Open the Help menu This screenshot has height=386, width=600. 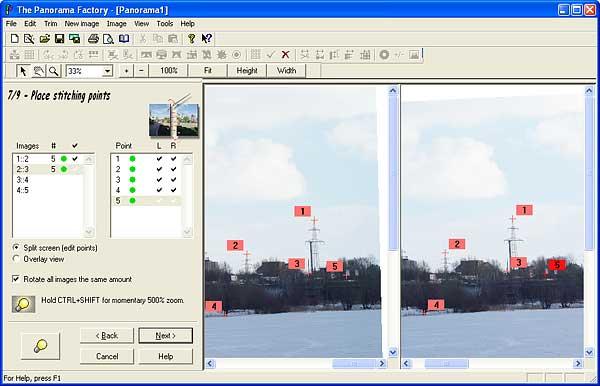188,24
